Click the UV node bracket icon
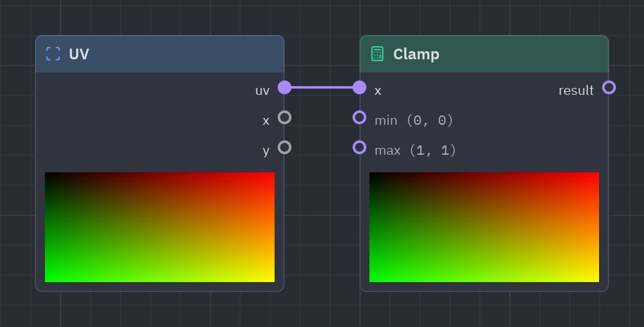Viewport: 644px width, 327px height. point(53,54)
